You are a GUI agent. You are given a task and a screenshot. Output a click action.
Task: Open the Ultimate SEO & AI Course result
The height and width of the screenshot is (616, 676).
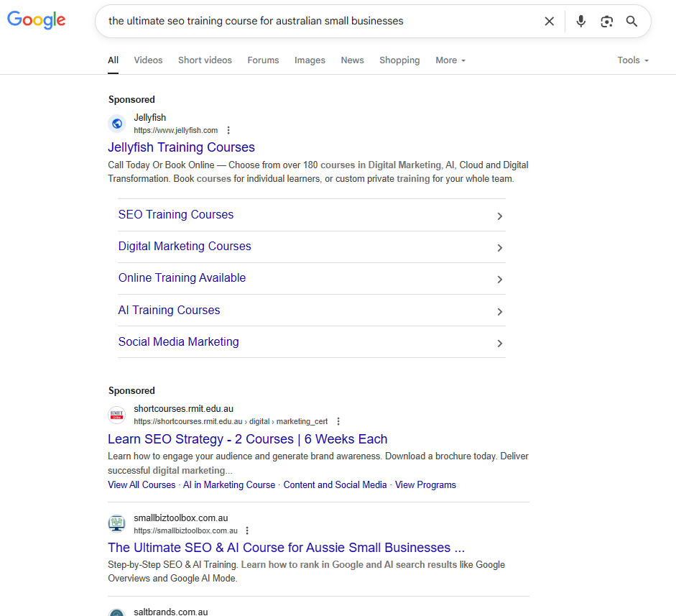(286, 548)
